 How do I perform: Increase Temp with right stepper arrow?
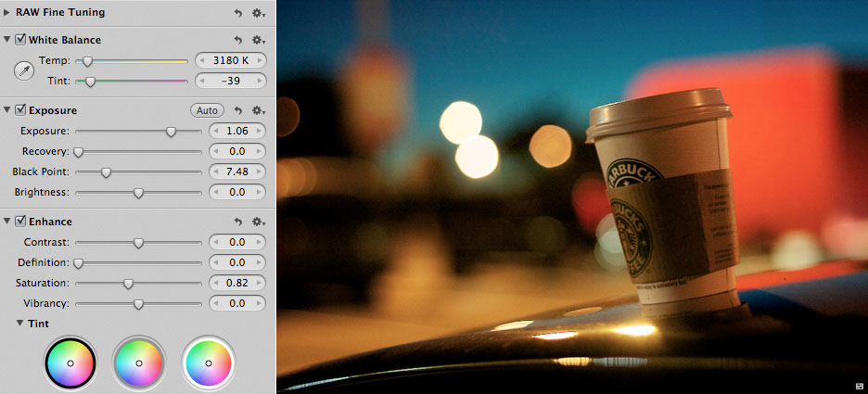260,60
